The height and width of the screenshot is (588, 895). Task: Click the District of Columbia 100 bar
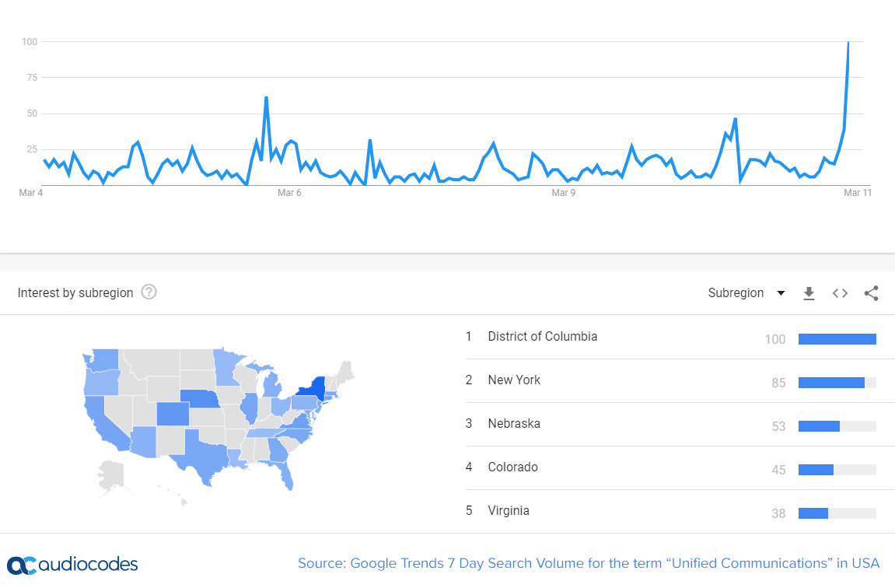(837, 339)
